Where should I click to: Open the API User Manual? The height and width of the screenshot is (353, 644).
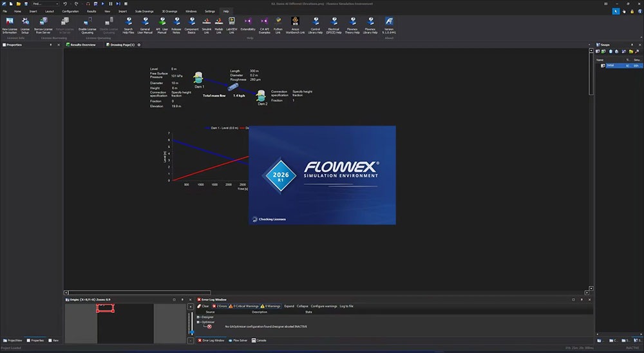coord(162,26)
